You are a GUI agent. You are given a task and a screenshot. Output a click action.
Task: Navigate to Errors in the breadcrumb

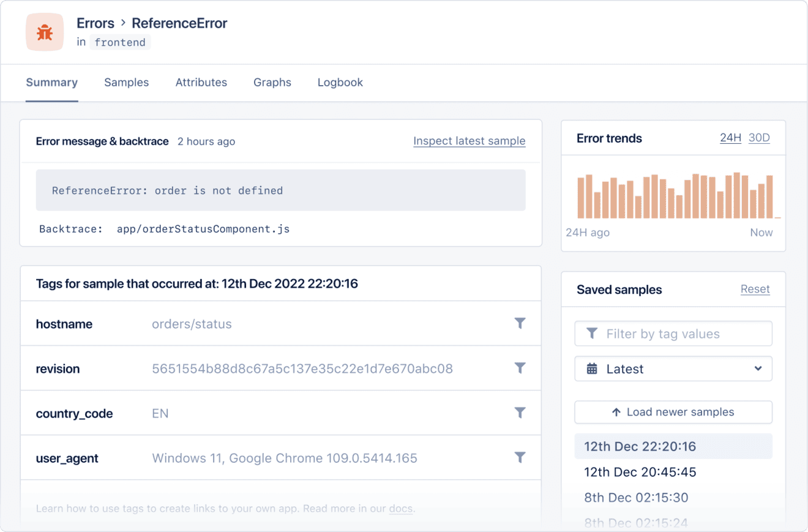tap(95, 24)
